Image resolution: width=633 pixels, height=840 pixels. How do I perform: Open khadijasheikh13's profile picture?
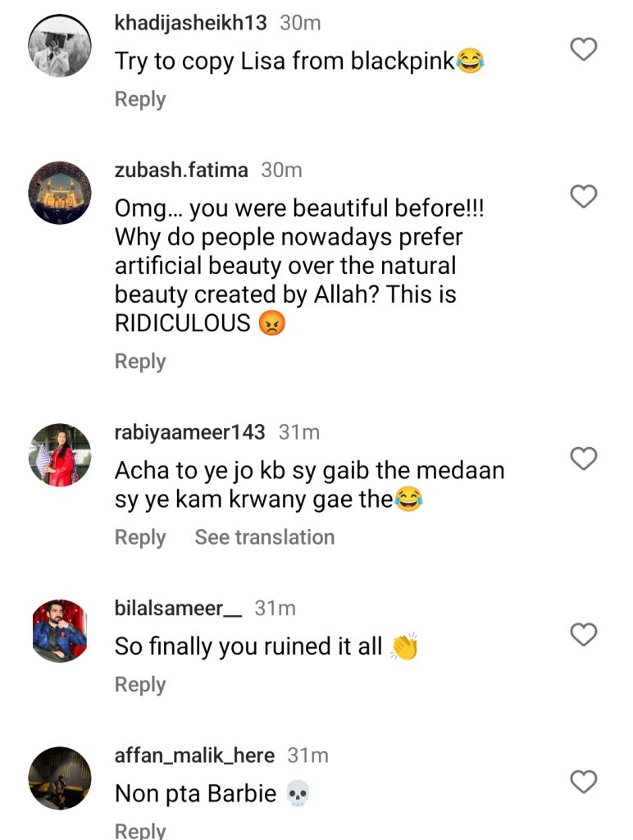59,46
